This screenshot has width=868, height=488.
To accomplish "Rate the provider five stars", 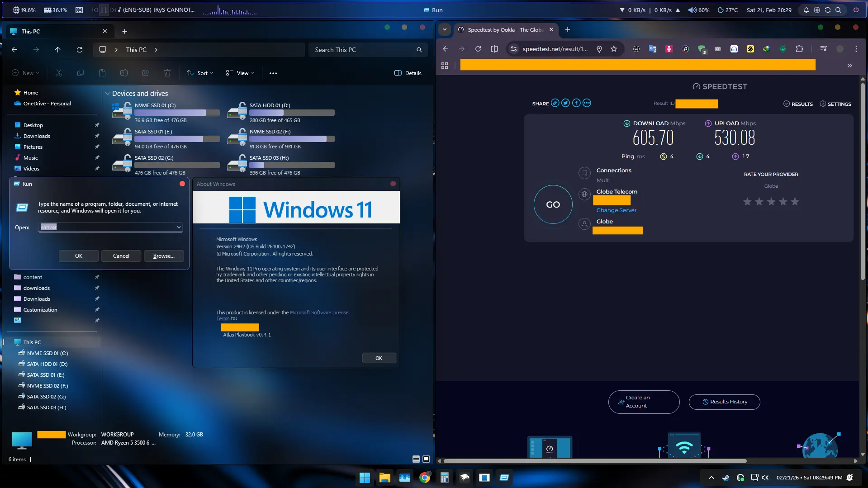I will [x=795, y=202].
